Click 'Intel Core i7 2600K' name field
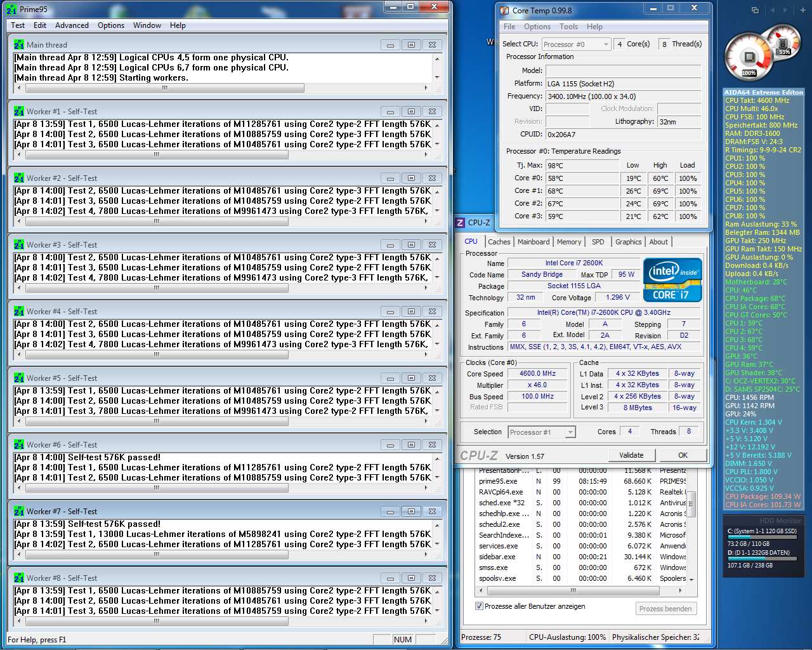Image resolution: width=812 pixels, height=650 pixels. point(573,263)
